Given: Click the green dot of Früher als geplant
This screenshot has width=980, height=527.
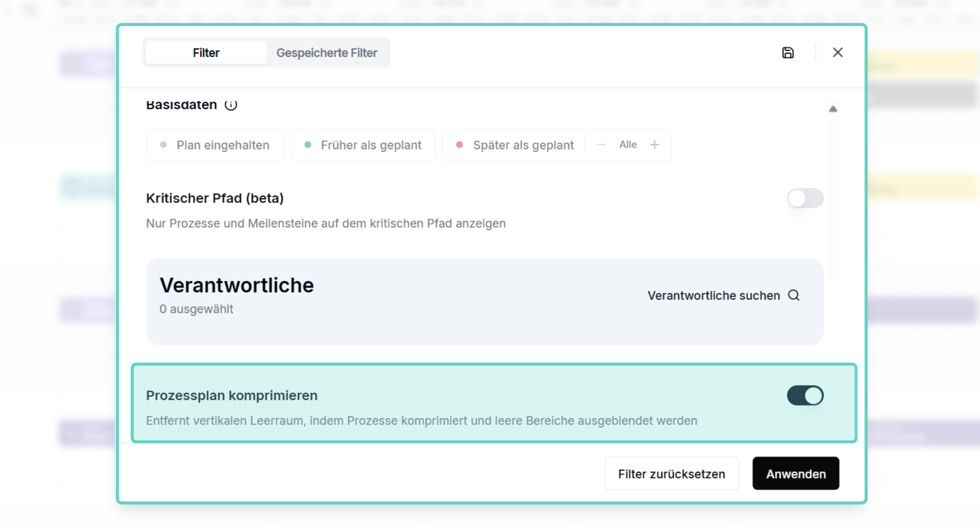Looking at the screenshot, I should click(308, 145).
